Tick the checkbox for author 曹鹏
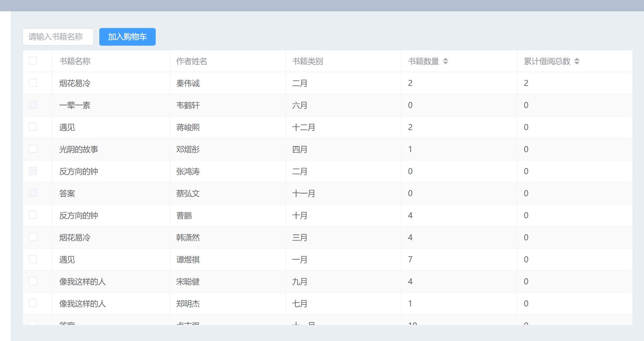 [x=33, y=215]
